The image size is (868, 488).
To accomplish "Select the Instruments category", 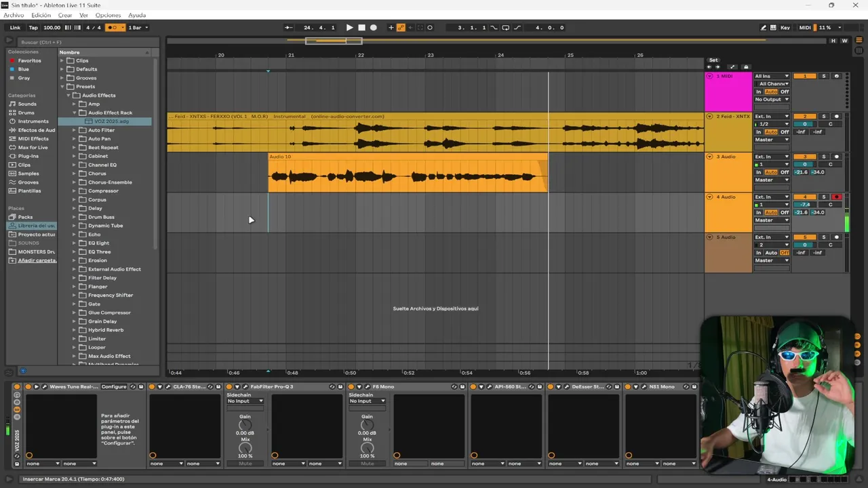I will [x=33, y=121].
